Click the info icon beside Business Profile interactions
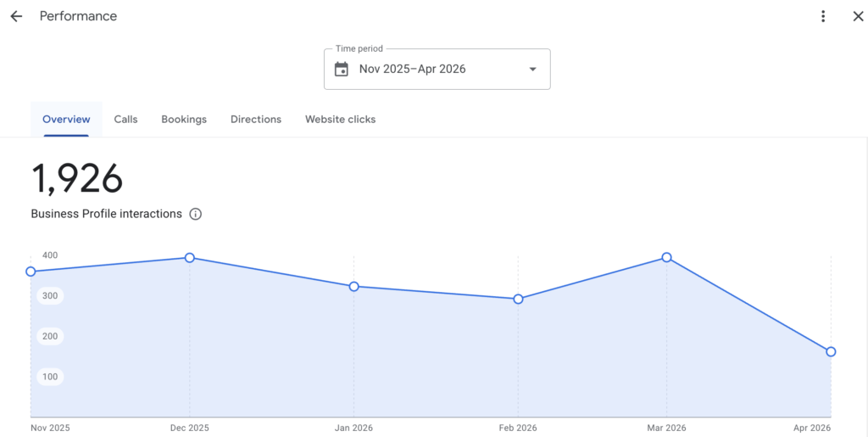 pos(196,214)
